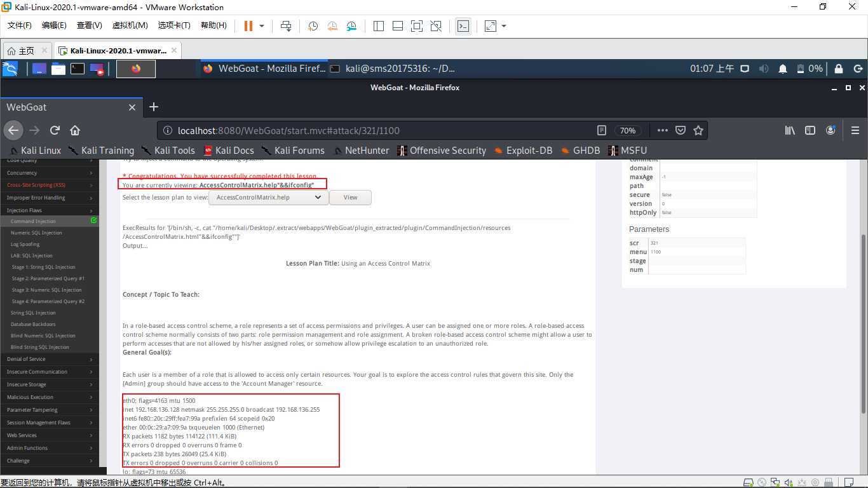The image size is (868, 488).
Task: Click the console view icon in VMware toolbar
Action: point(463,26)
